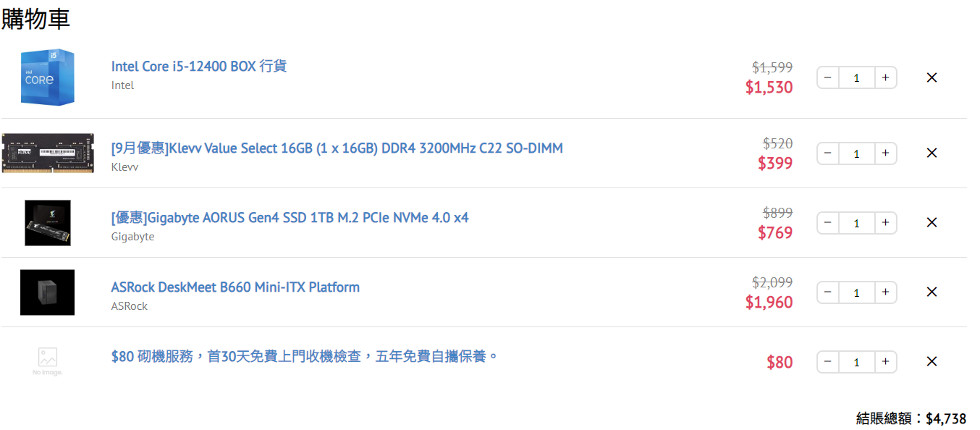Click the Intel Core i5 box thumbnail
This screenshot has height=430, width=980.
tap(48, 77)
